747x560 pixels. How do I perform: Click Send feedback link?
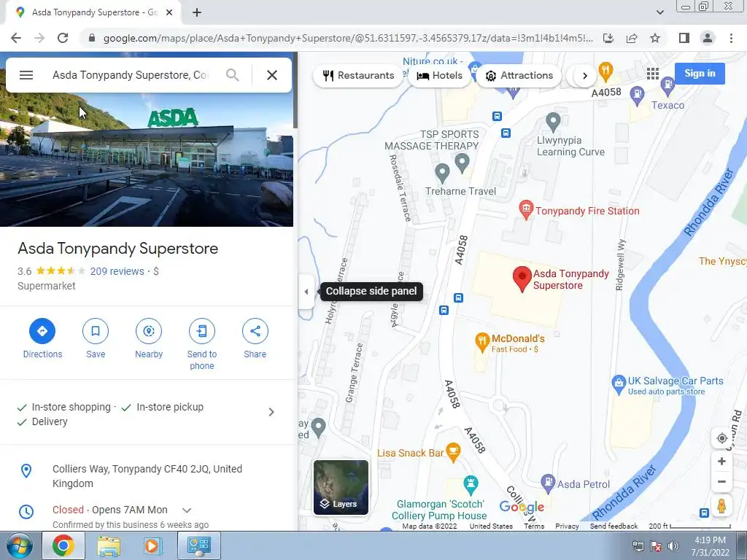click(x=614, y=526)
